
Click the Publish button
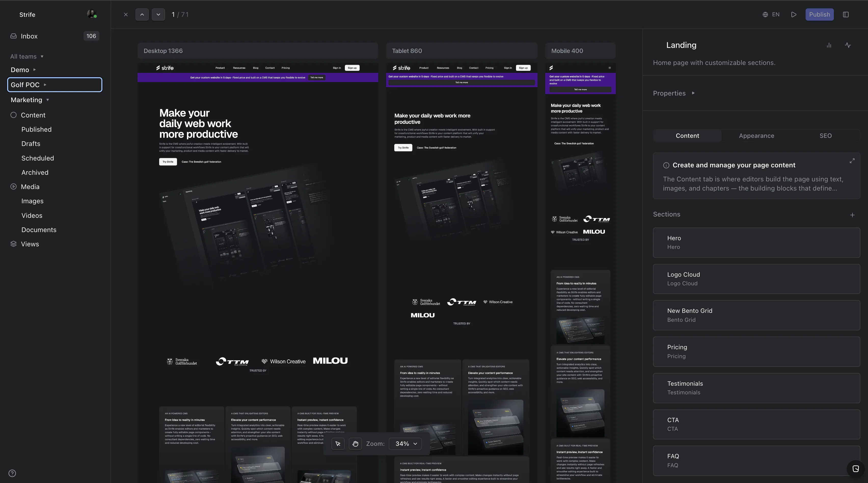[819, 15]
